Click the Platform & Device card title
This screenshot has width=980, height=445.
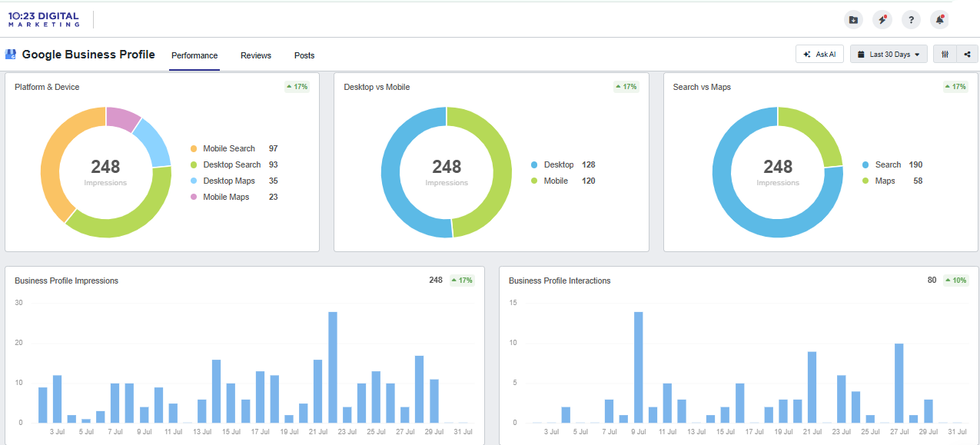click(47, 87)
